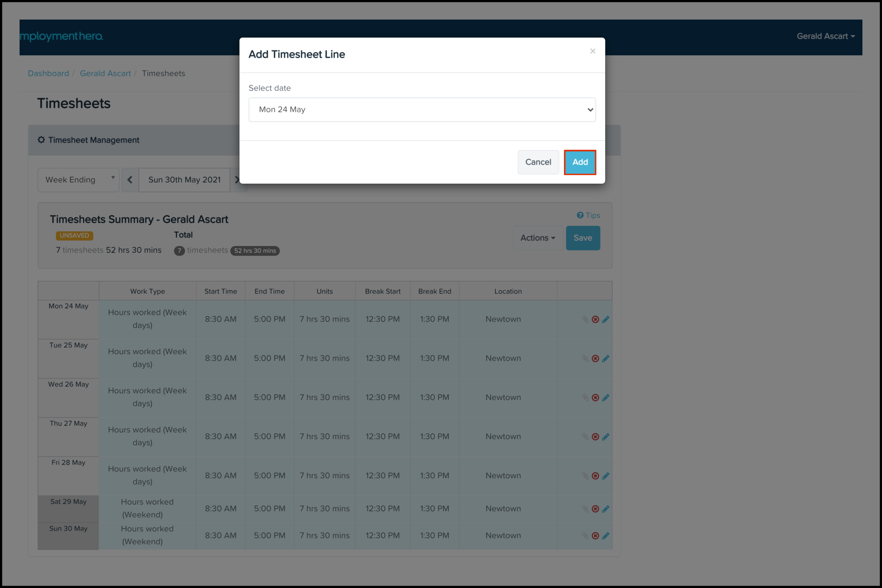Delete the Mon 24 May timesheet row

(595, 319)
